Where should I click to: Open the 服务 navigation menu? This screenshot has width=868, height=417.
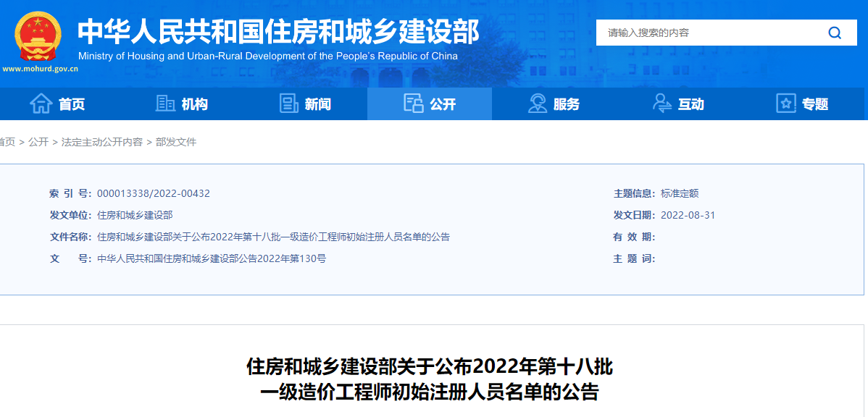point(566,104)
